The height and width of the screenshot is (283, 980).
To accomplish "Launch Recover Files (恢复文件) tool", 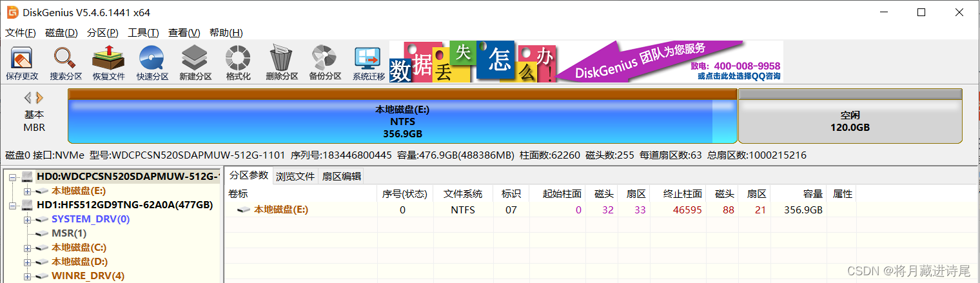I will pos(108,64).
